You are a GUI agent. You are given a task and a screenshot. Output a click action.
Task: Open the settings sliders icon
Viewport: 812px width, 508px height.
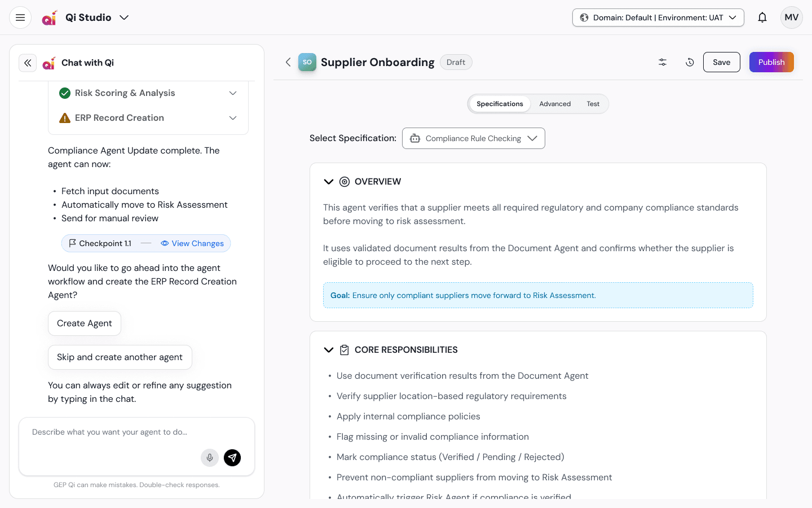(663, 62)
